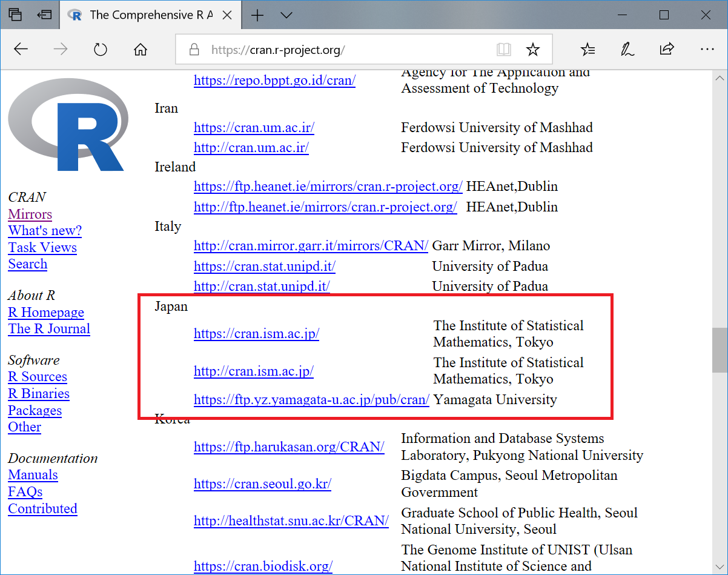The image size is (728, 575).
Task: Open the tab actions menu icon
Action: point(15,15)
